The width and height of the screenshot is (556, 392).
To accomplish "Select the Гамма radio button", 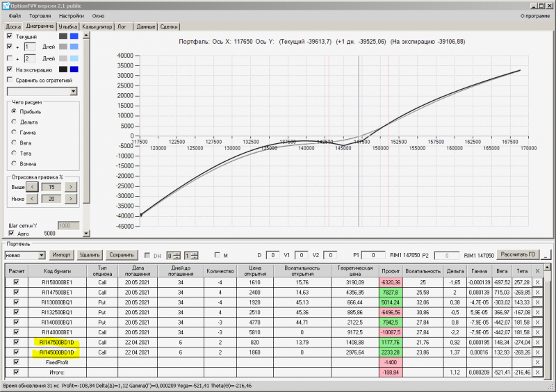I will coord(14,132).
